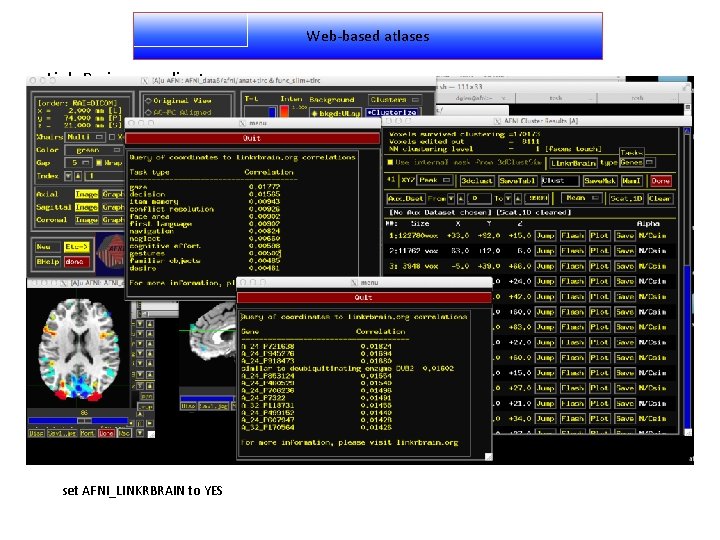This screenshot has height=540, width=720.
Task: Flash cluster 1 (122780 vox)
Action: click(x=572, y=236)
